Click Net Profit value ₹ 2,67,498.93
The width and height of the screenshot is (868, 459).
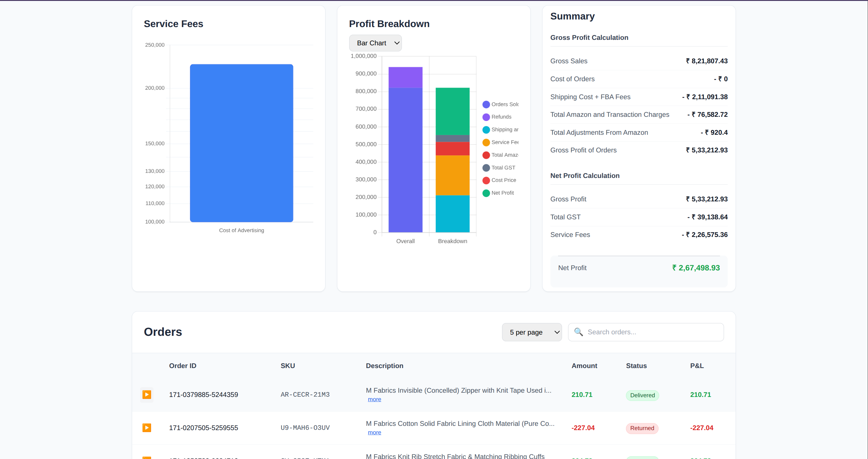(696, 268)
